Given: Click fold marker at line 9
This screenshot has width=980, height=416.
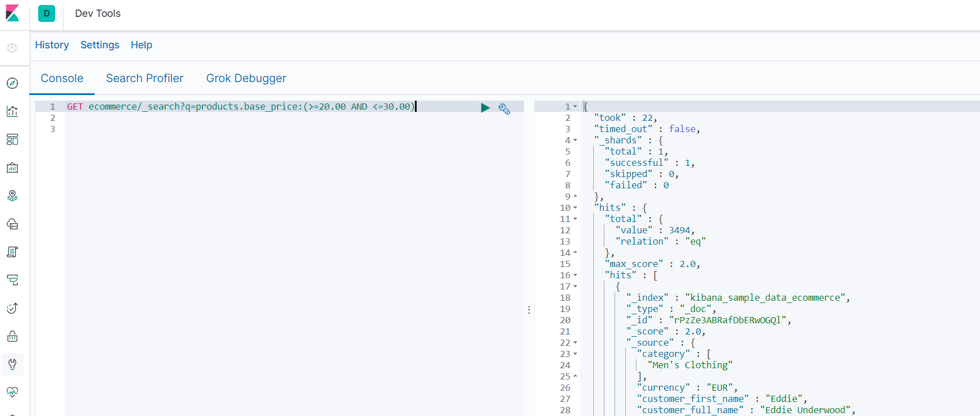Looking at the screenshot, I should [x=575, y=196].
